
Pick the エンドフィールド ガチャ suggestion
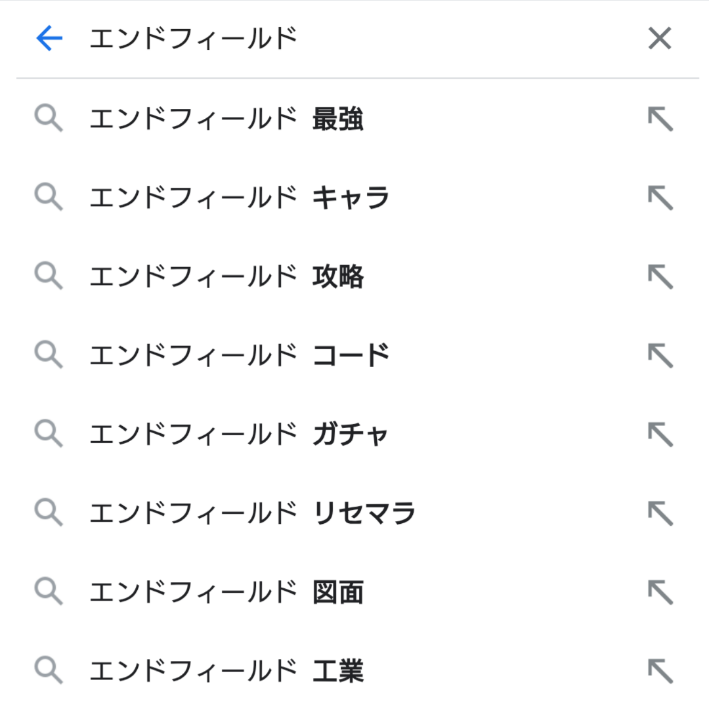click(x=240, y=435)
